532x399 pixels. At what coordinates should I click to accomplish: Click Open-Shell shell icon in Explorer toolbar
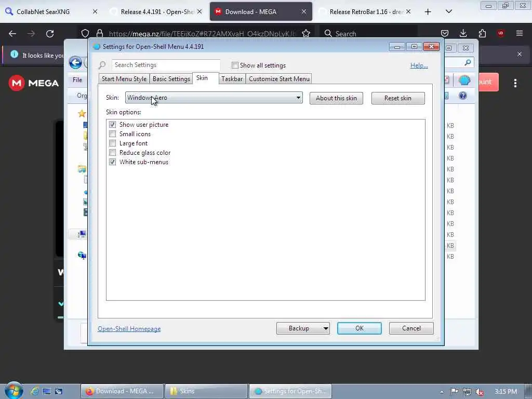[x=464, y=81]
